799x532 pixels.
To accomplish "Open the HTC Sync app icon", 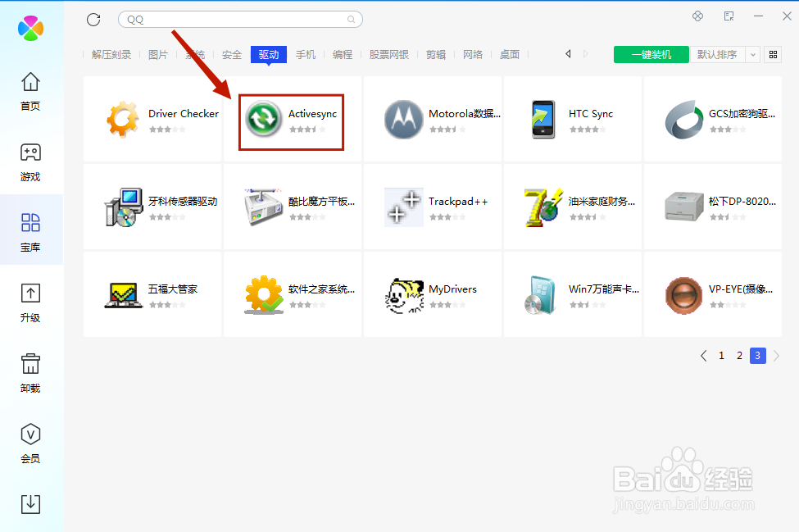I will (543, 119).
